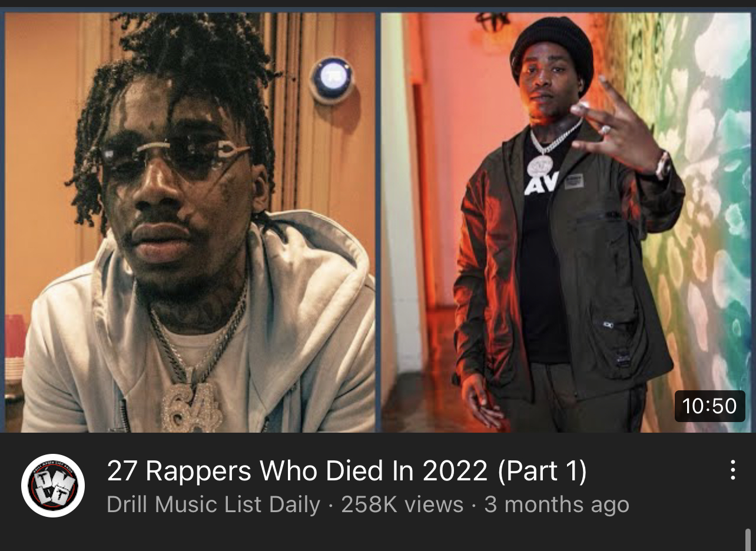Viewport: 756px width, 551px height.
Task: Click the thermostat dial in left photo
Action: (x=331, y=80)
